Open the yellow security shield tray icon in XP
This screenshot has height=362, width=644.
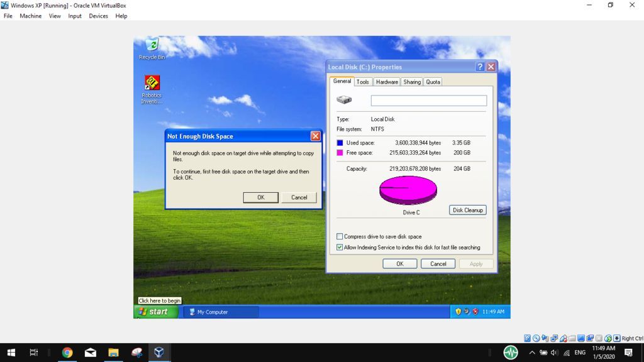click(x=458, y=312)
